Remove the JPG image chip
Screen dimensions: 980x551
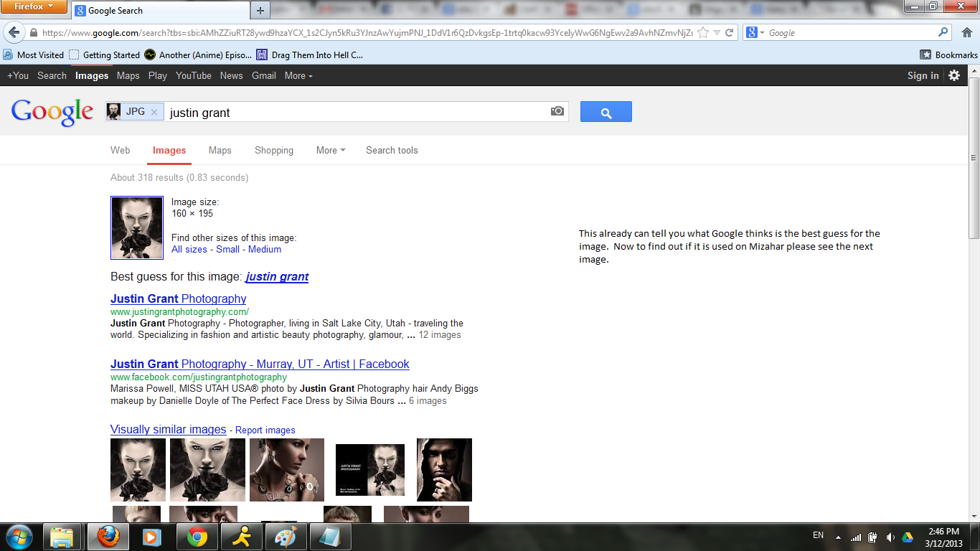(x=154, y=112)
